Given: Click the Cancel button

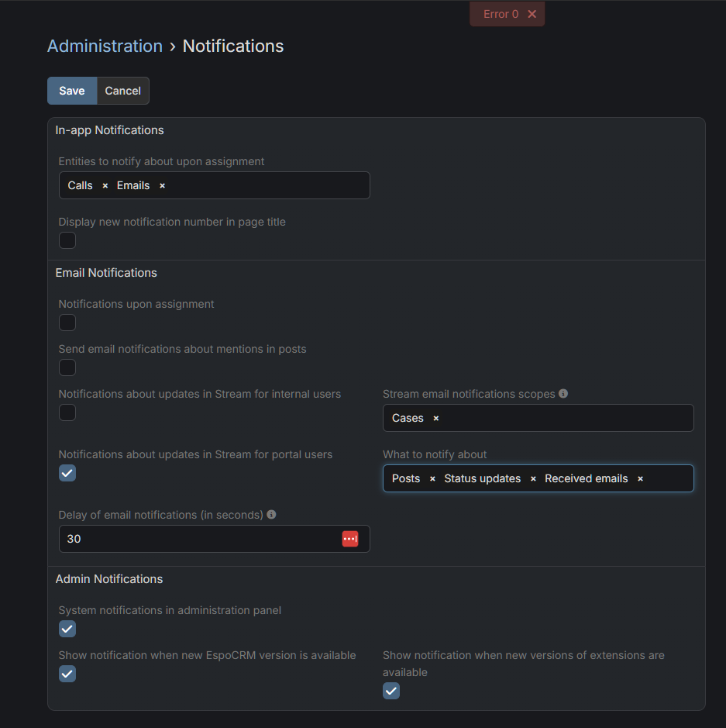Looking at the screenshot, I should click(122, 91).
